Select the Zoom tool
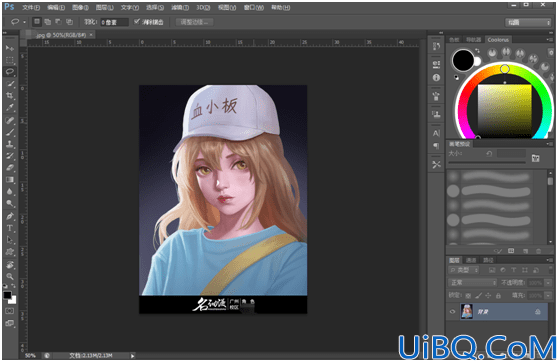The height and width of the screenshot is (362, 558). 10,276
